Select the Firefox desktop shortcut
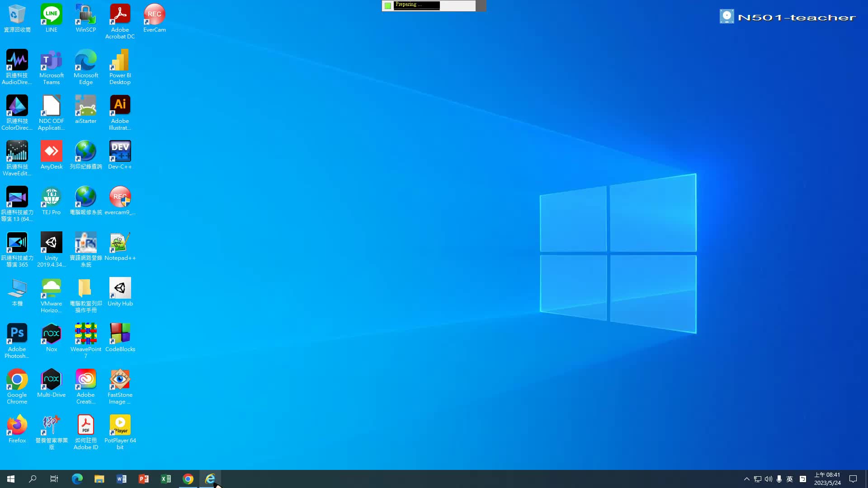 point(17,429)
